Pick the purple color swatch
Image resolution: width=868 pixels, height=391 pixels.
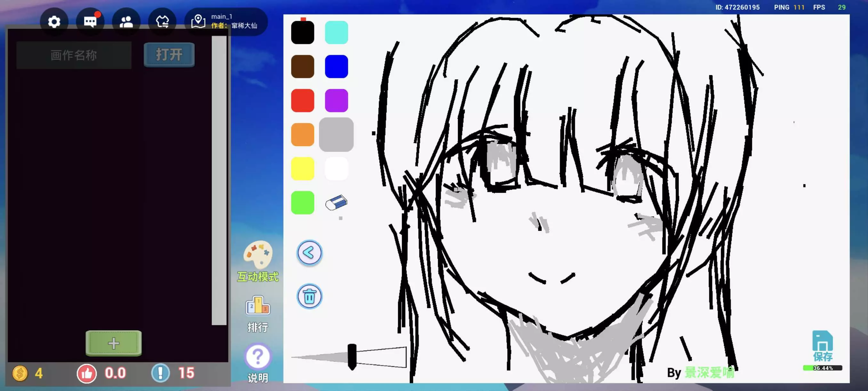[336, 101]
